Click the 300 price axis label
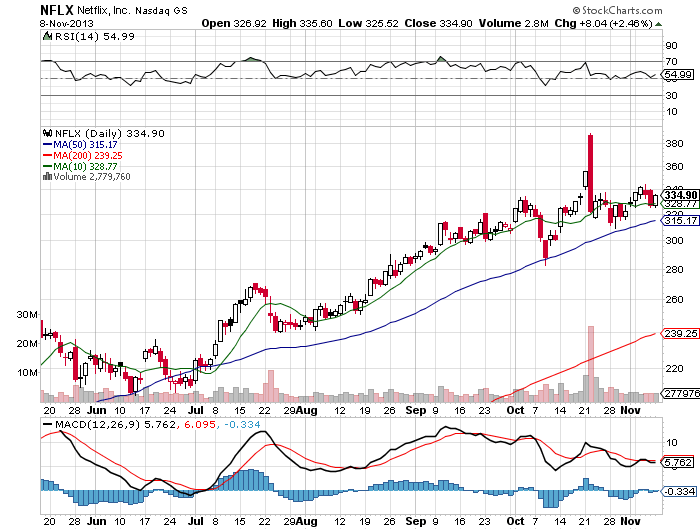Image resolution: width=700 pixels, height=530 pixels. tap(674, 241)
